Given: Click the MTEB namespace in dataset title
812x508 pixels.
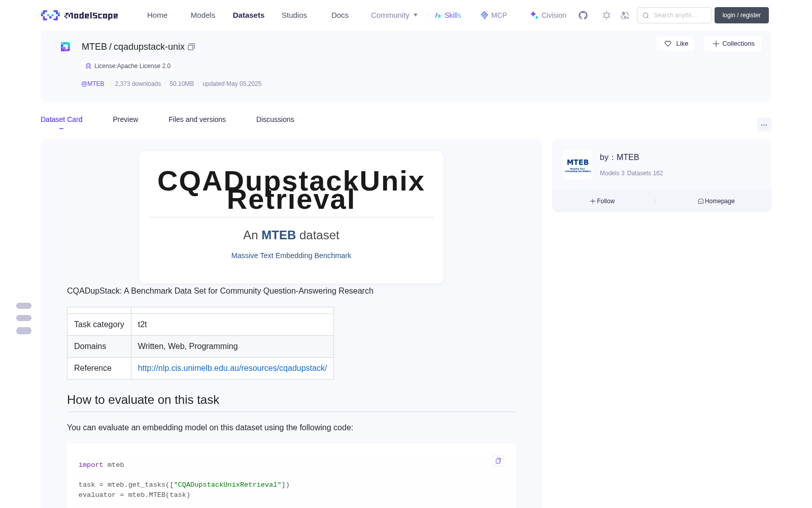Looking at the screenshot, I should point(94,47).
